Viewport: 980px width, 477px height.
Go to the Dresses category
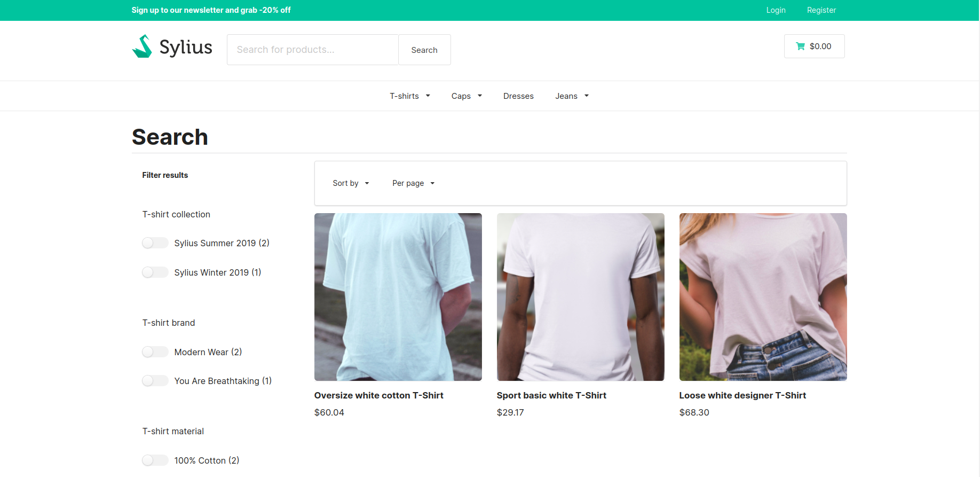click(518, 96)
